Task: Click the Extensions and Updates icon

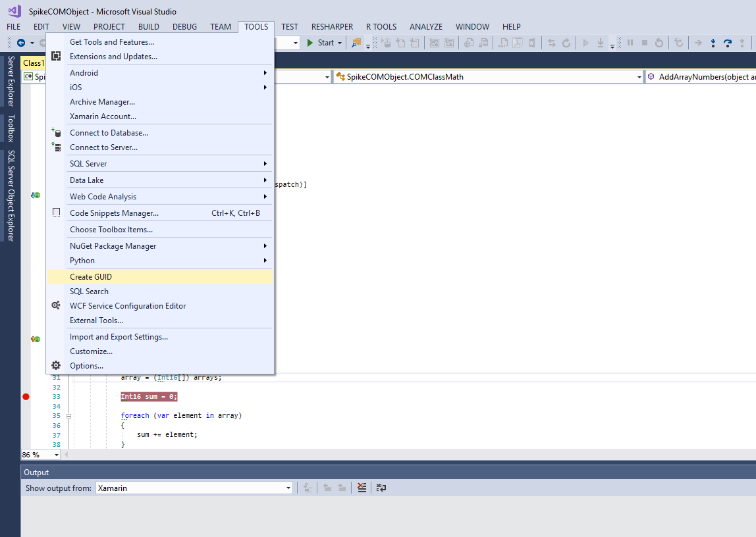Action: [56, 57]
